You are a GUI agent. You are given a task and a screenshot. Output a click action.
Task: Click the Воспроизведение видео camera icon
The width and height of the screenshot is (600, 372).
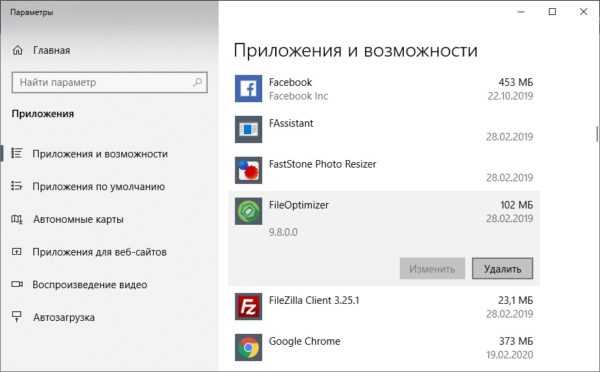point(17,284)
